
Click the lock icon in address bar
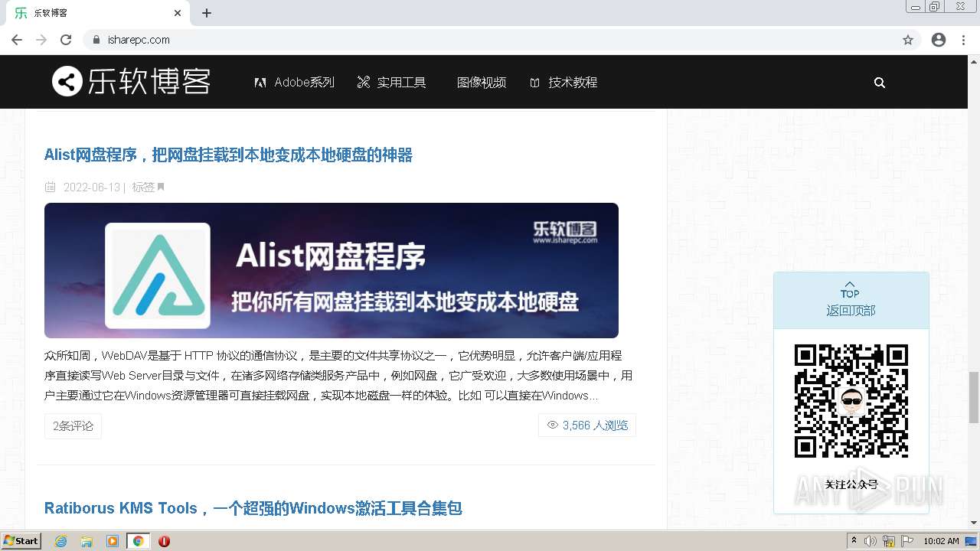(96, 40)
